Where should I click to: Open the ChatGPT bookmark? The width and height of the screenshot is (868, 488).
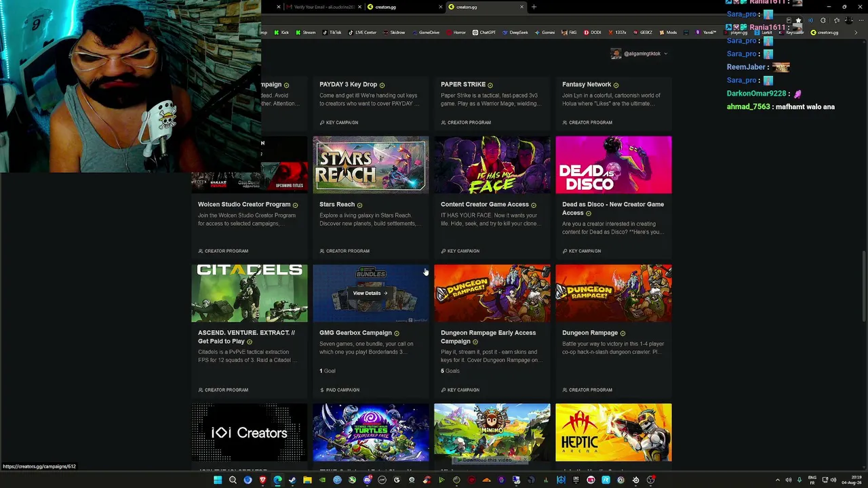[x=484, y=33]
